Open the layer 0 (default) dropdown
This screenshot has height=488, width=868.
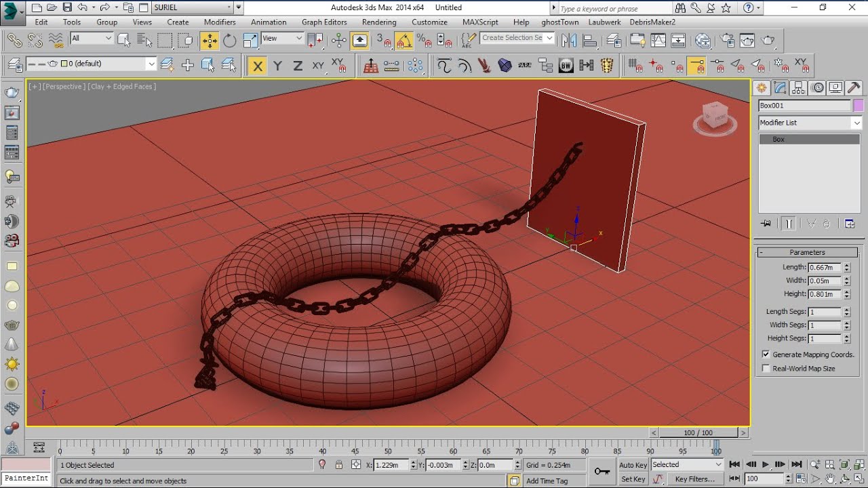tap(92, 64)
